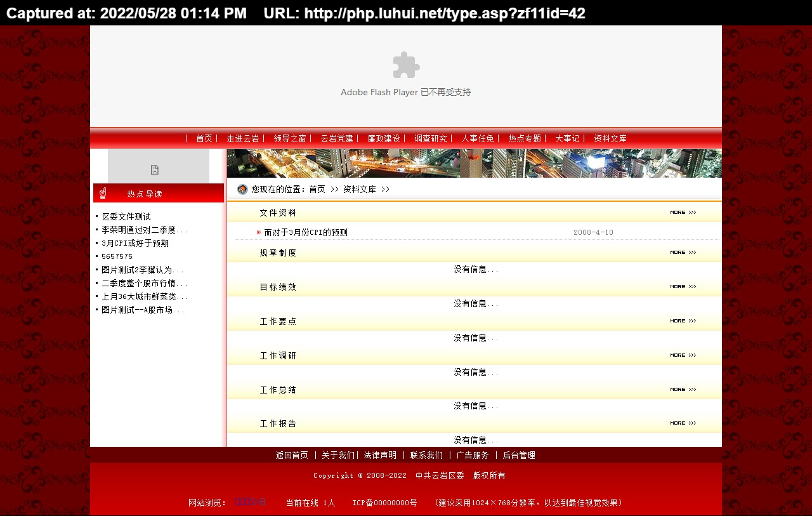This screenshot has width=812, height=516.
Task: Click the 当前在线 1人 footer text
Action: point(310,503)
